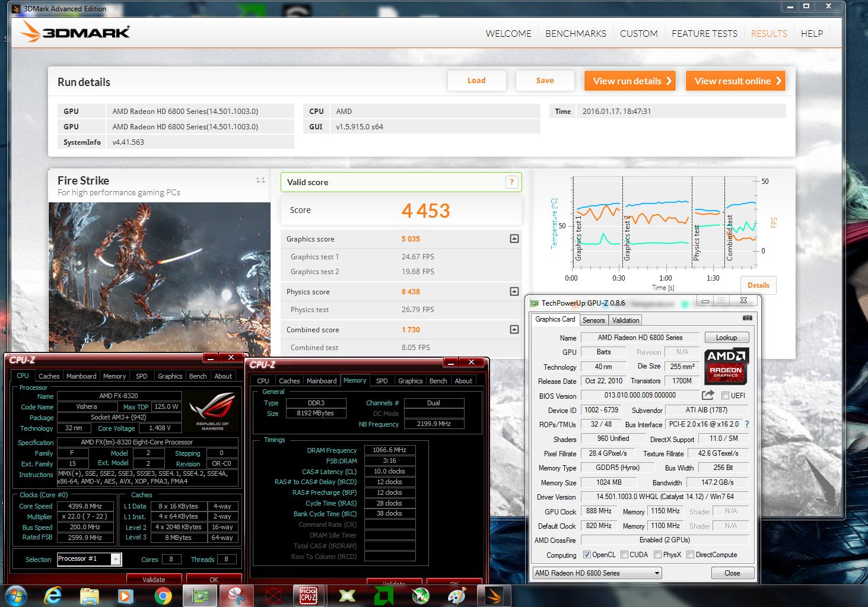868x607 pixels.
Task: Launch Internet Explorer from the taskbar
Action: point(53,596)
